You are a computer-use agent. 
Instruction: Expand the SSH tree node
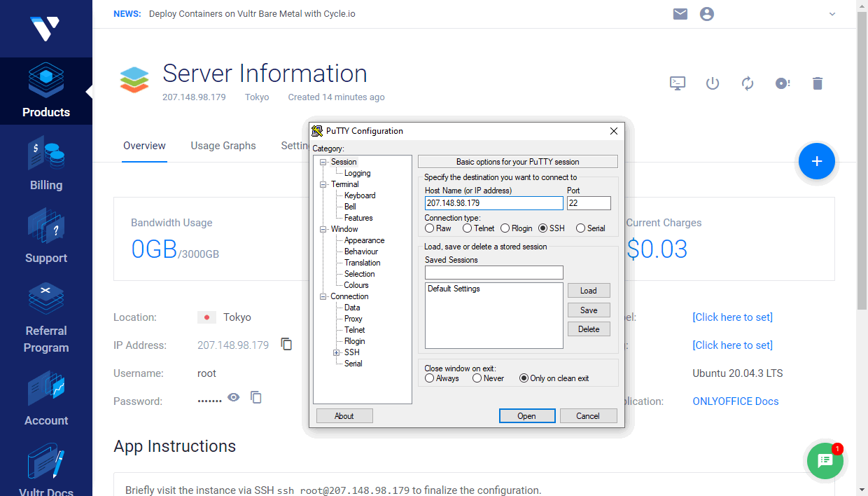pos(337,352)
